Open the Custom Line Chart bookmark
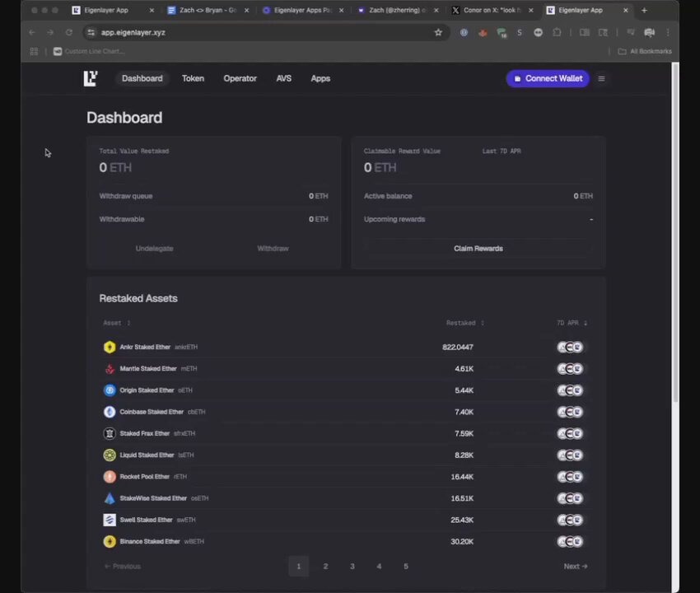Viewport: 700px width, 593px height. click(x=89, y=51)
